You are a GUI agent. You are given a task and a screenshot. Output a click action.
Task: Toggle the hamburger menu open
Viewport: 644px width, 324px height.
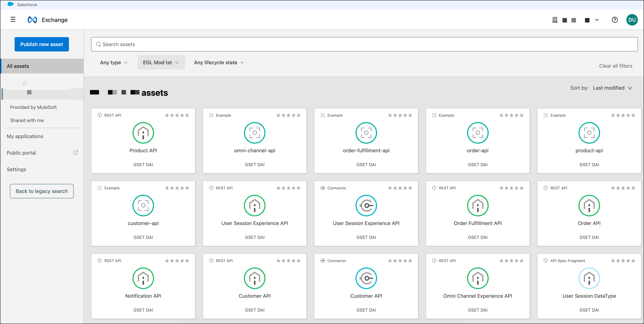13,19
